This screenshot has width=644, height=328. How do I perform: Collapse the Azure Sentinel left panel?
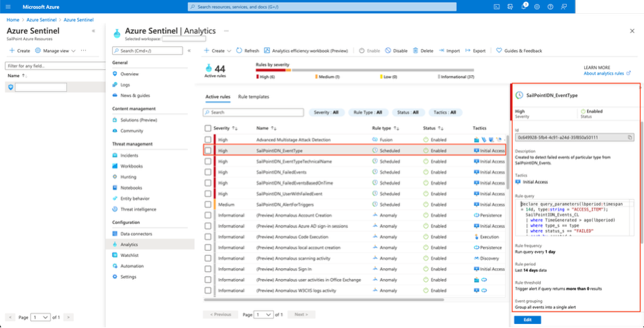tap(94, 31)
